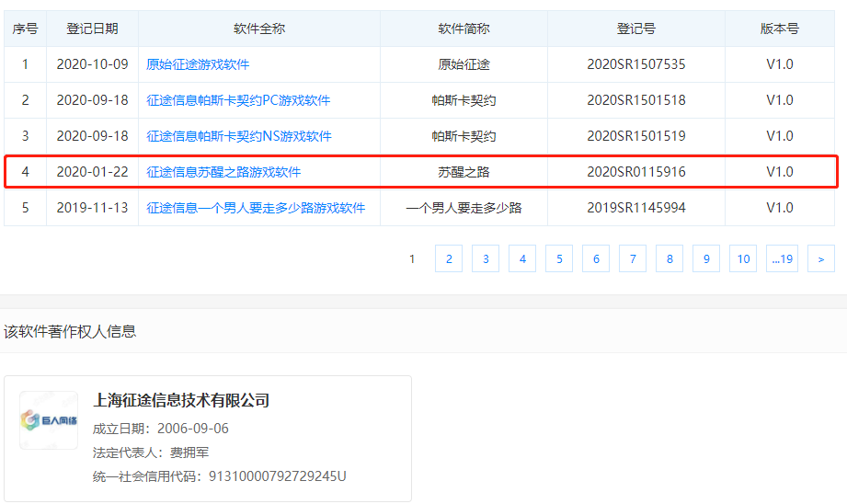Jump to last page ...19
847x504 pixels.
(x=783, y=258)
